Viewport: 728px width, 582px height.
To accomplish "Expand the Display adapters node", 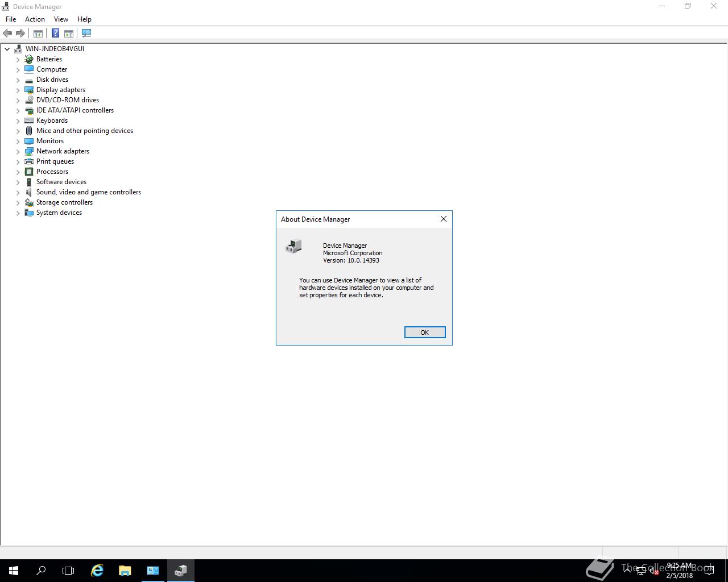I will 18,90.
